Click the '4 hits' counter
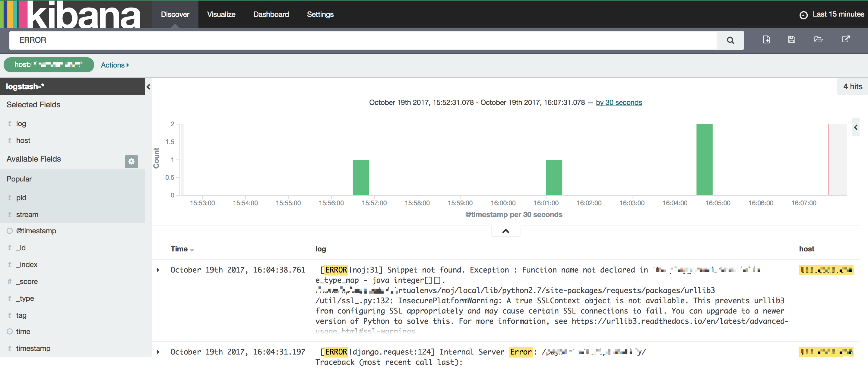 point(853,87)
